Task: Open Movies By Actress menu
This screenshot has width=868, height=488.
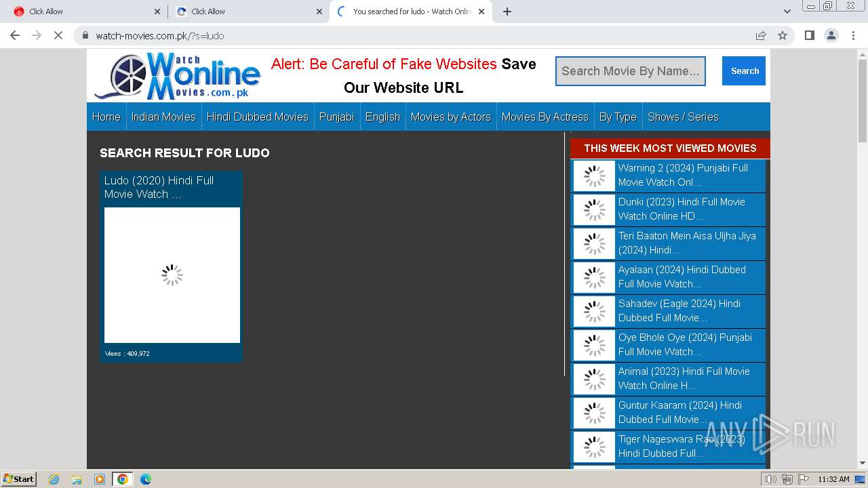Action: pyautogui.click(x=545, y=117)
